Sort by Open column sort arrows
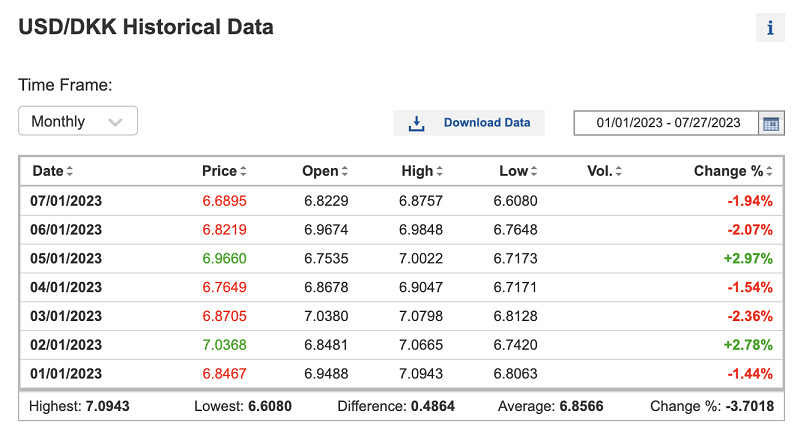The width and height of the screenshot is (800, 432). point(345,172)
